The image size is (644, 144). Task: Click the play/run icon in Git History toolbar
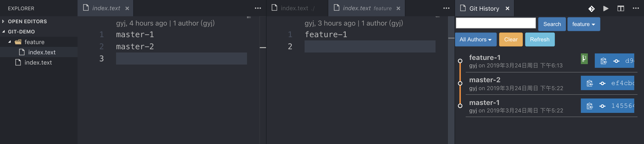(x=605, y=9)
